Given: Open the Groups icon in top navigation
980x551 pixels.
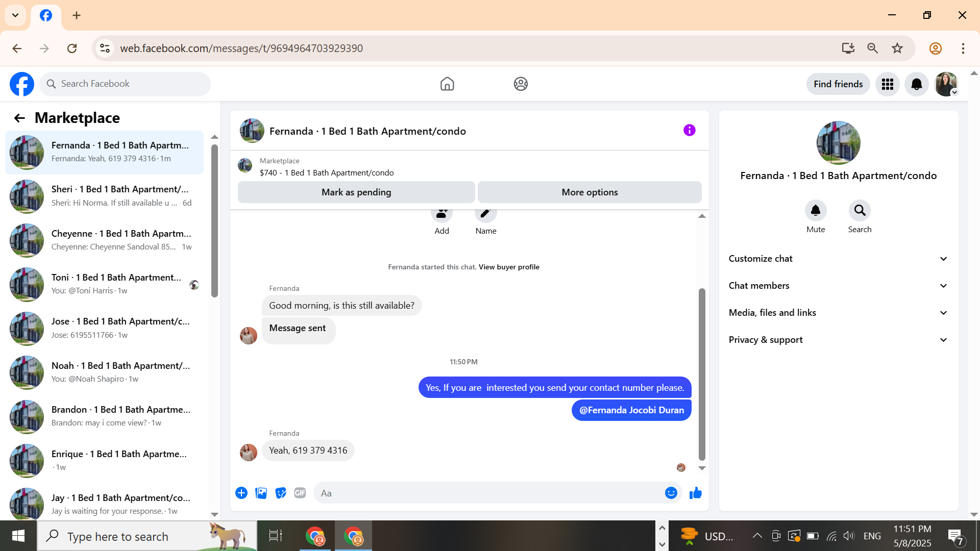Looking at the screenshot, I should [521, 84].
